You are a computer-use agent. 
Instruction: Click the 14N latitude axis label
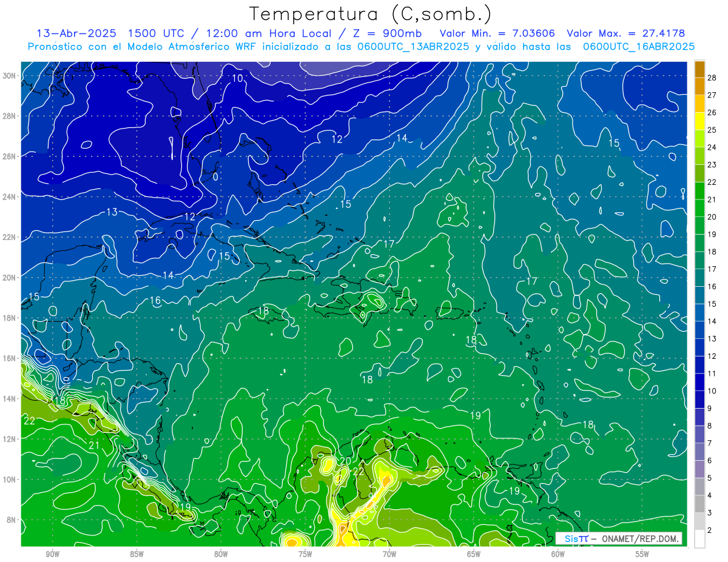point(10,399)
